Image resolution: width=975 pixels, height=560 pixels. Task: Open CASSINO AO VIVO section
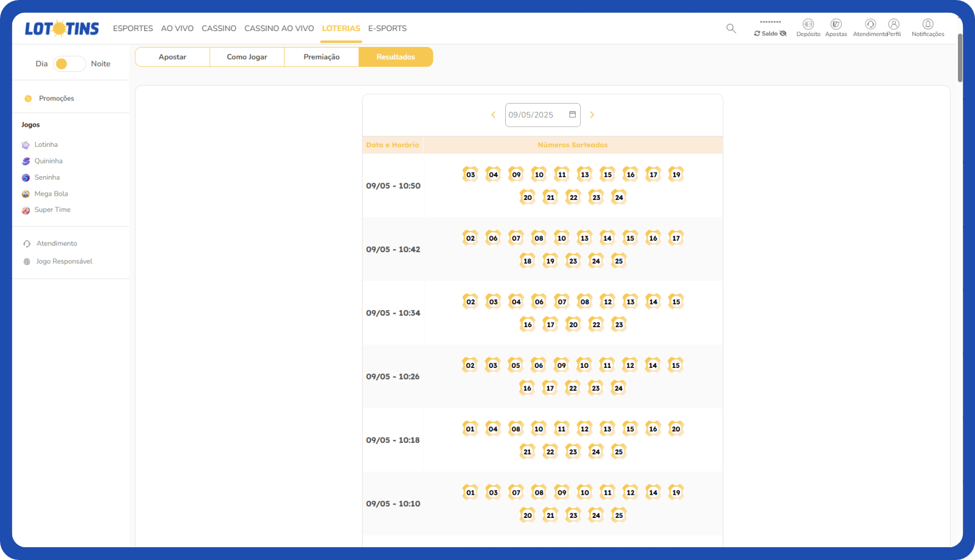(279, 29)
